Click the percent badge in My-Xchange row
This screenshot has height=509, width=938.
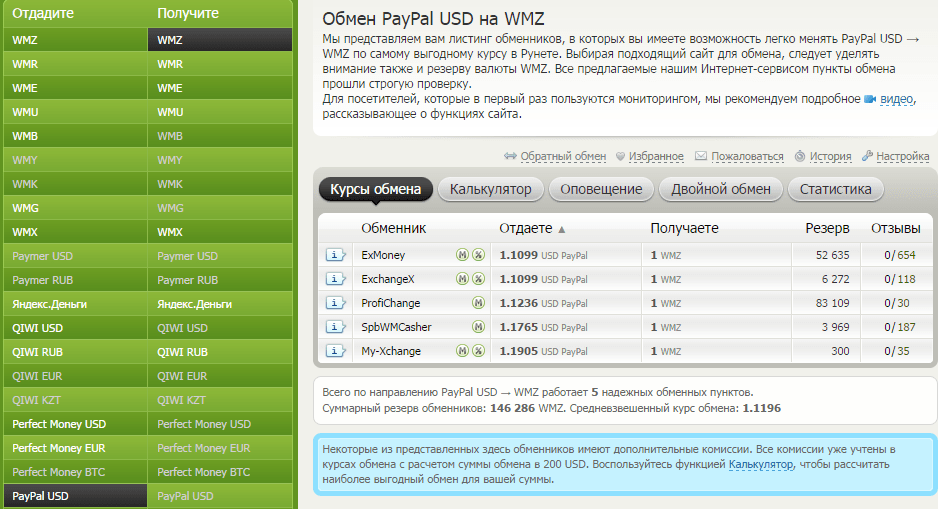478,351
